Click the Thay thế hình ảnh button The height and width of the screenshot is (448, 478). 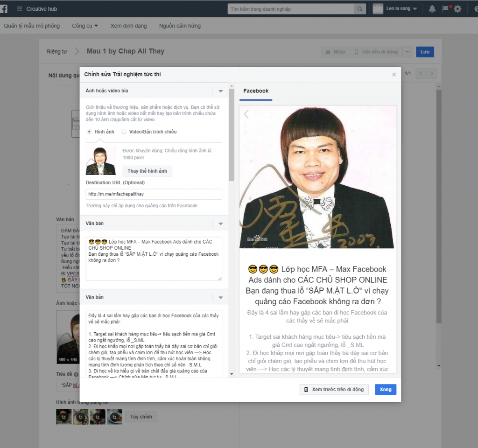147,171
